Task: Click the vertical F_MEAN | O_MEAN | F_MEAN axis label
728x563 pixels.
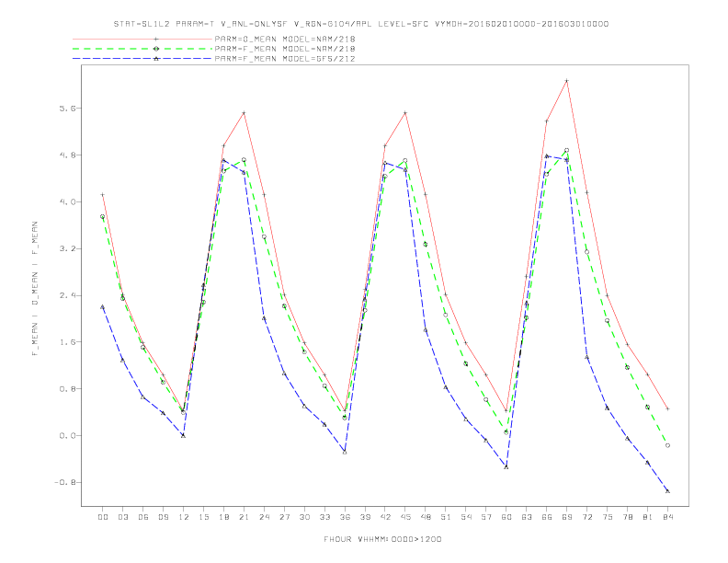Action: tap(35, 289)
